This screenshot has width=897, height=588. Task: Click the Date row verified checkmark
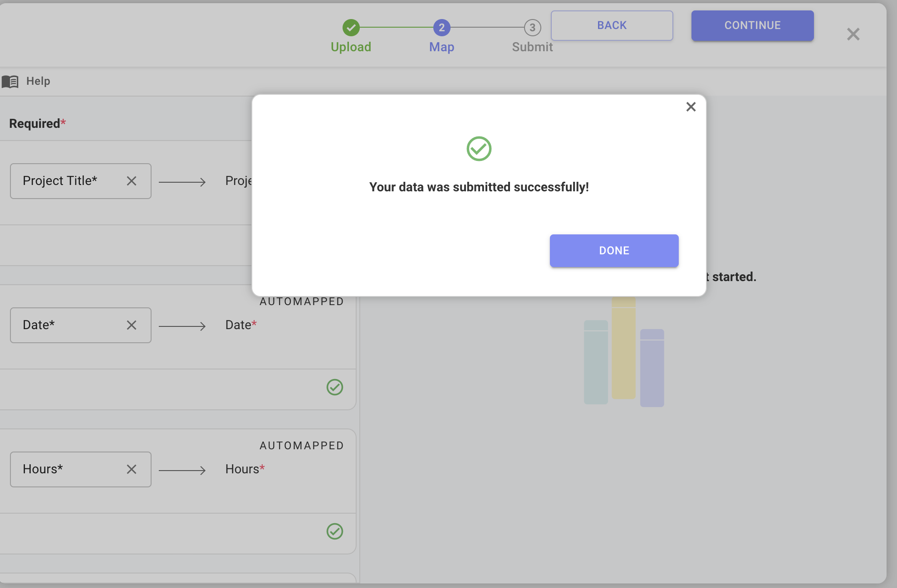pos(335,387)
